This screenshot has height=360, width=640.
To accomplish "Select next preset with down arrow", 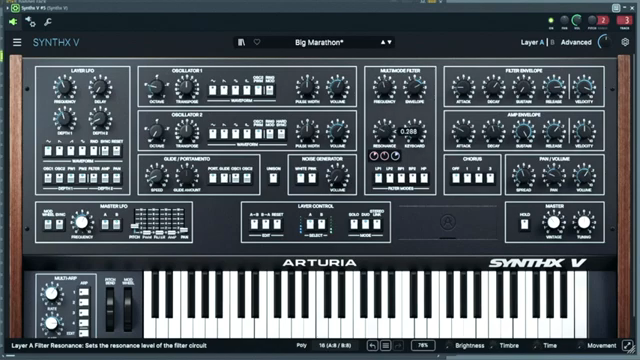I will pyautogui.click(x=389, y=42).
